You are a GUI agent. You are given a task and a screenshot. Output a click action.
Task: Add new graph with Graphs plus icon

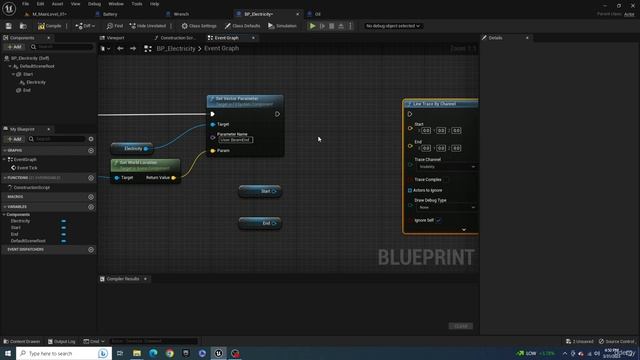click(x=91, y=151)
